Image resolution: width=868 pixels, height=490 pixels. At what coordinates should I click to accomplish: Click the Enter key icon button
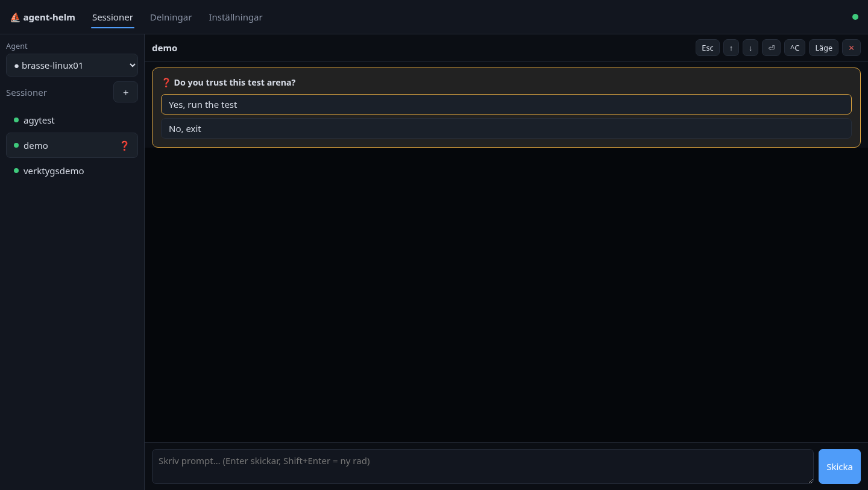click(771, 48)
